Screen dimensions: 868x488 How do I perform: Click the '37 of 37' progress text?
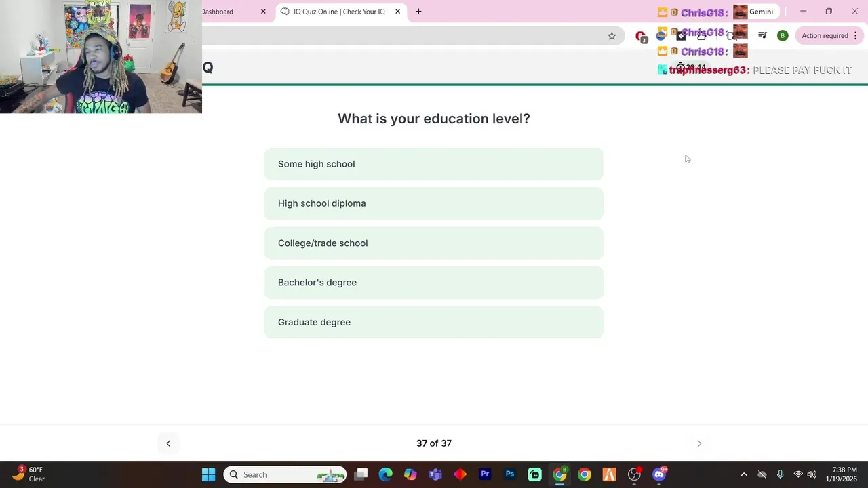434,443
